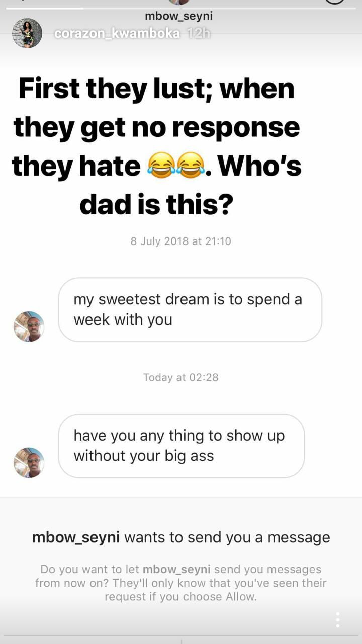Select the 'have you any thing' message bubble
This screenshot has height=644, width=362.
pyautogui.click(x=182, y=446)
